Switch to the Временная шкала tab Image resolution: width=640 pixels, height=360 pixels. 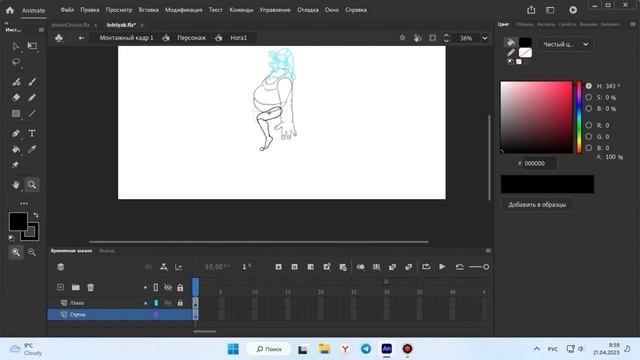[x=71, y=251]
